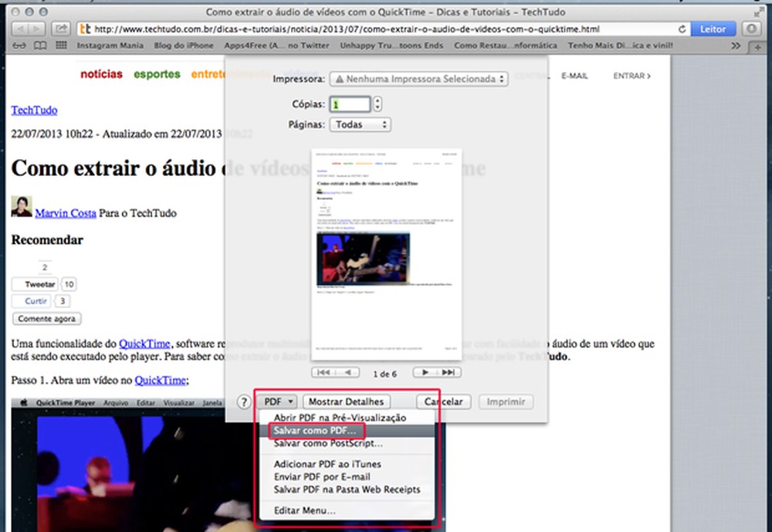The width and height of the screenshot is (772, 532).
Task: Open the Impressora printer dropdown
Action: coord(419,79)
